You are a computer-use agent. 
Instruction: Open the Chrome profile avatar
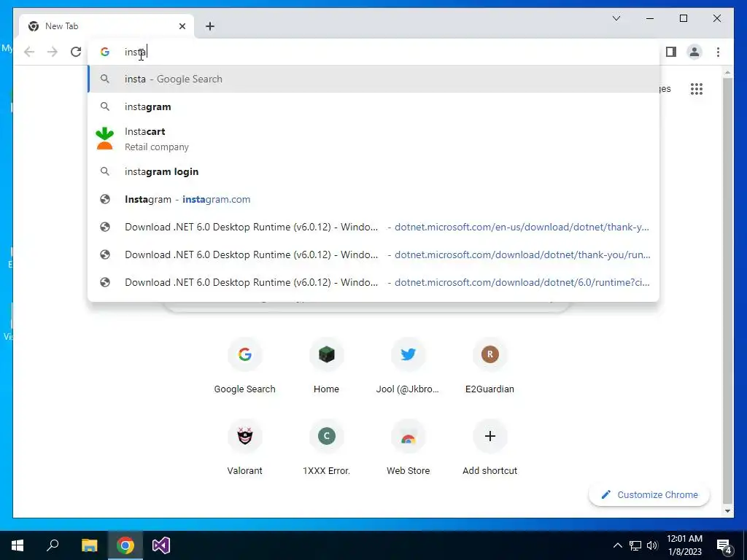[694, 52]
